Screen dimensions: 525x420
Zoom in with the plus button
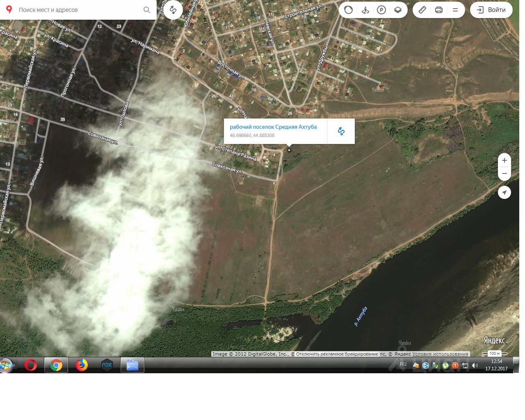(x=504, y=160)
